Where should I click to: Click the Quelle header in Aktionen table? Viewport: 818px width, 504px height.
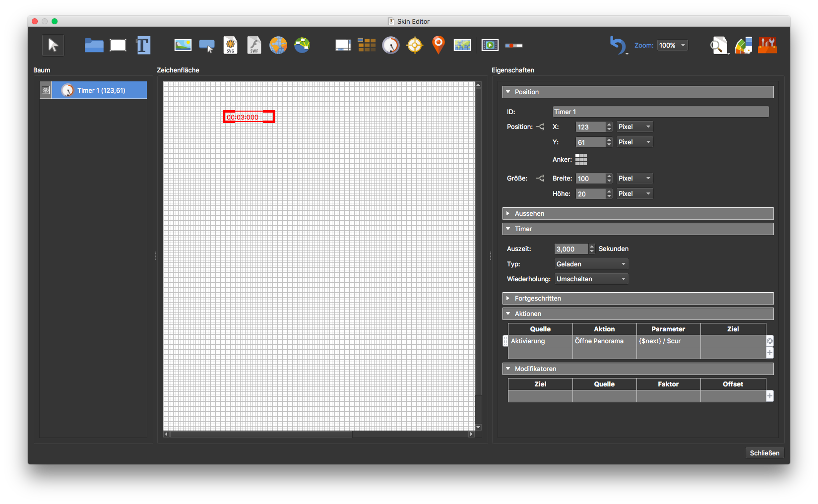tap(540, 329)
